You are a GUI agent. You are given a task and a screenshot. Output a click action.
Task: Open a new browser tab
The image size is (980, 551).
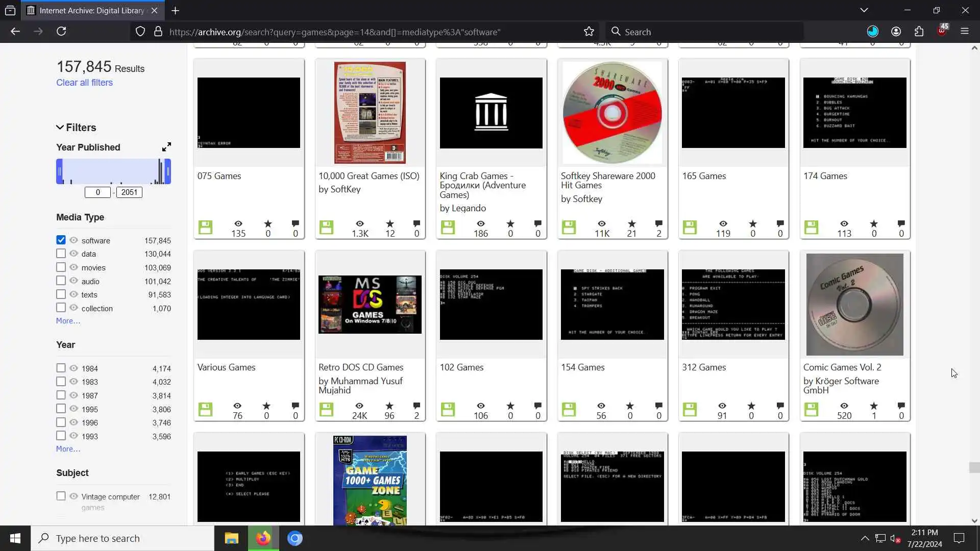(x=175, y=10)
